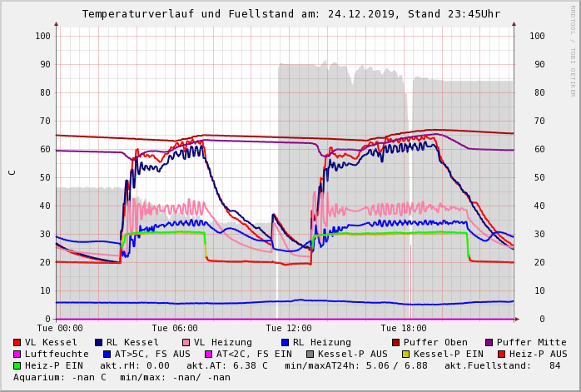The height and width of the screenshot is (392, 581).
Task: Click the 'Tue 18:00' time axis label
Action: [404, 328]
